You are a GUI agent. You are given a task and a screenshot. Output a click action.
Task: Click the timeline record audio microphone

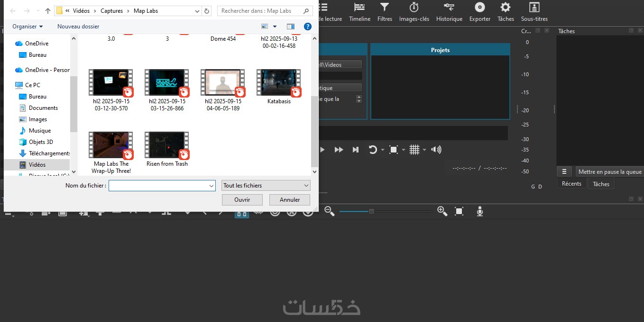point(480,211)
